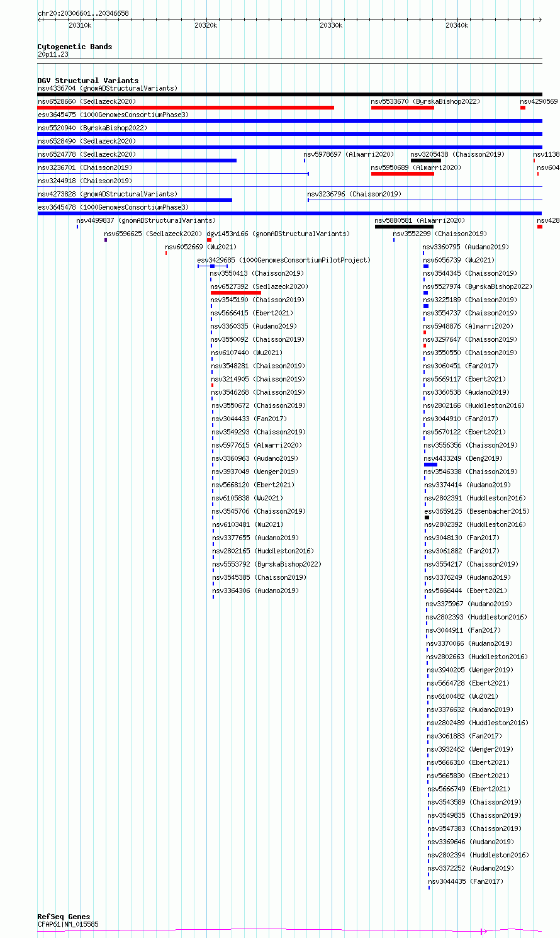The height and width of the screenshot is (938, 560).
Task: Click the nsv5948876 Almarri2020 label
Action: coord(468,326)
